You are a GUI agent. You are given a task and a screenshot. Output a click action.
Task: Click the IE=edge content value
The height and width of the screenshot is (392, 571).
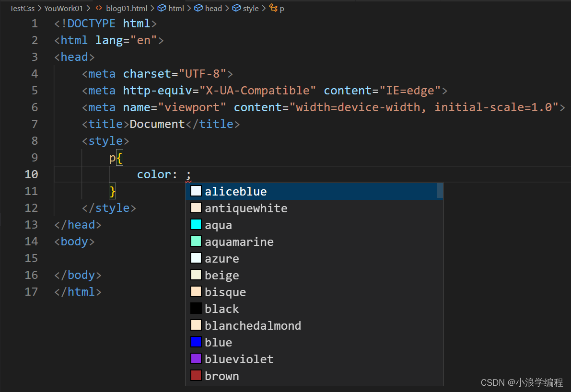(410, 91)
